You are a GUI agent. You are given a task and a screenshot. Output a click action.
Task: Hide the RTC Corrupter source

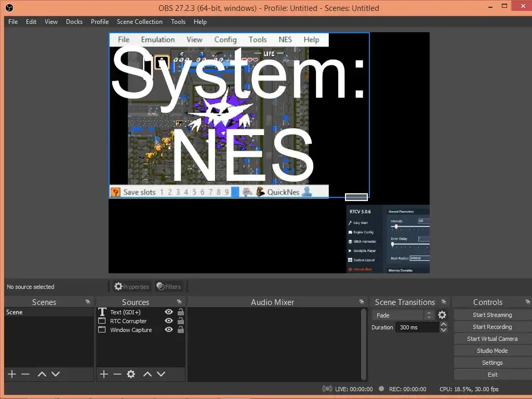coord(169,321)
